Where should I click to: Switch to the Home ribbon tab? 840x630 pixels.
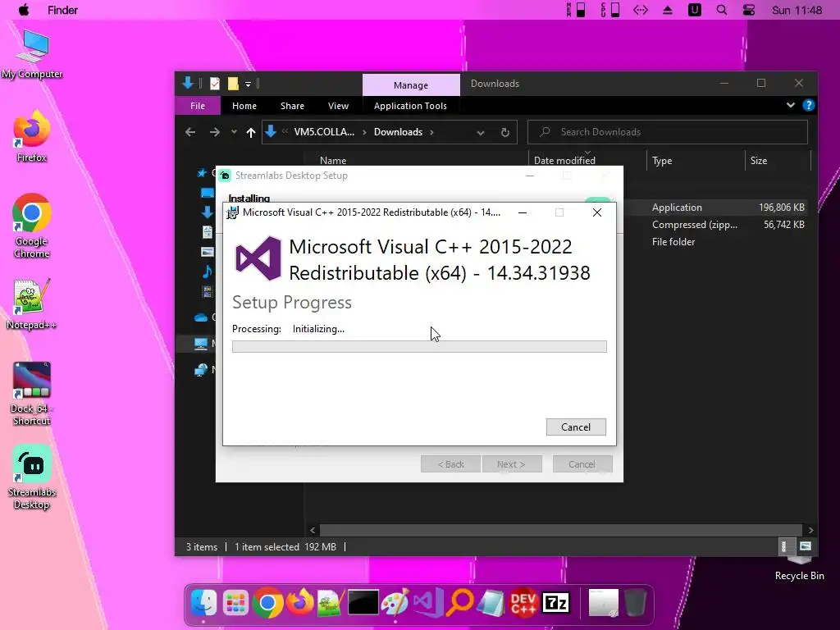tap(244, 106)
